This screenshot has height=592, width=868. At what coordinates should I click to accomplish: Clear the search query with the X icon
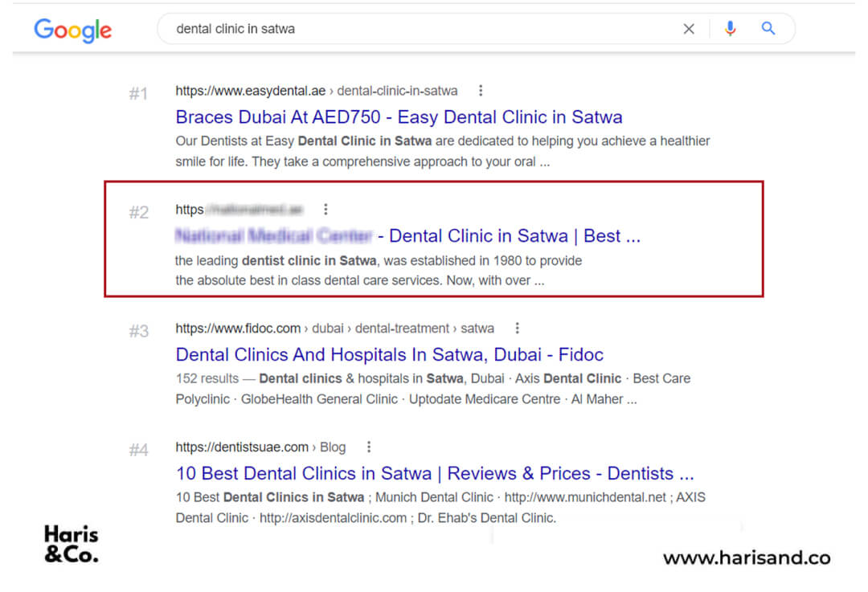(x=689, y=29)
